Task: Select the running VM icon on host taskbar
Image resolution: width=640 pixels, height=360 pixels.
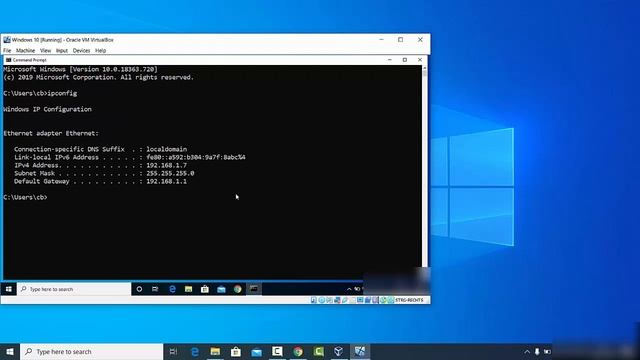Action: pyautogui.click(x=360, y=351)
